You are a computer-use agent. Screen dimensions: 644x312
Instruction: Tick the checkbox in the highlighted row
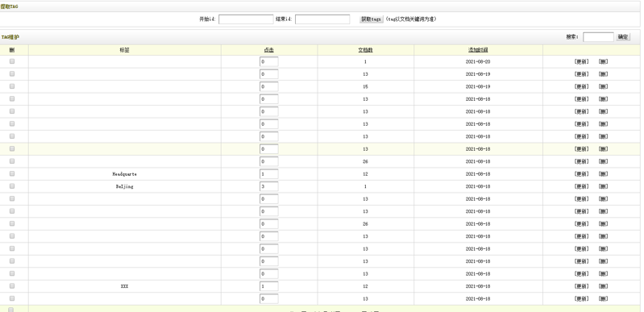coord(12,148)
